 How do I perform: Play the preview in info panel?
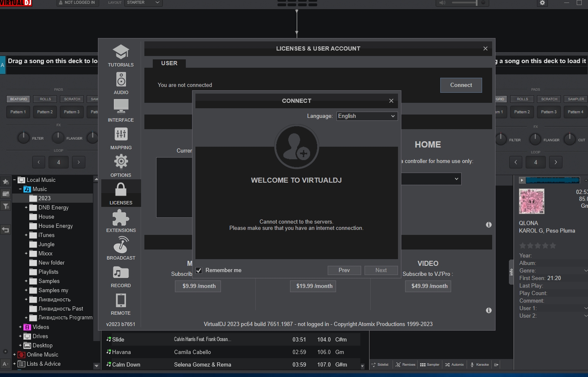(521, 180)
